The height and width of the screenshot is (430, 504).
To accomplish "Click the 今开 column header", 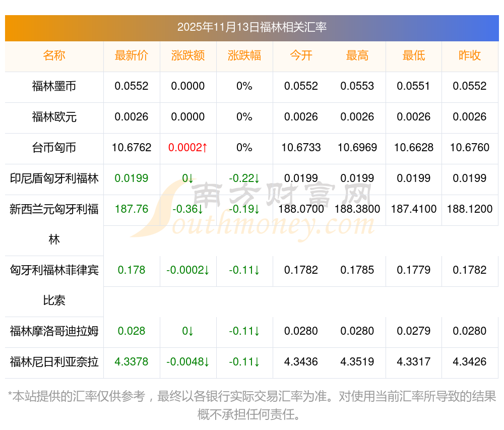I will (x=301, y=55).
